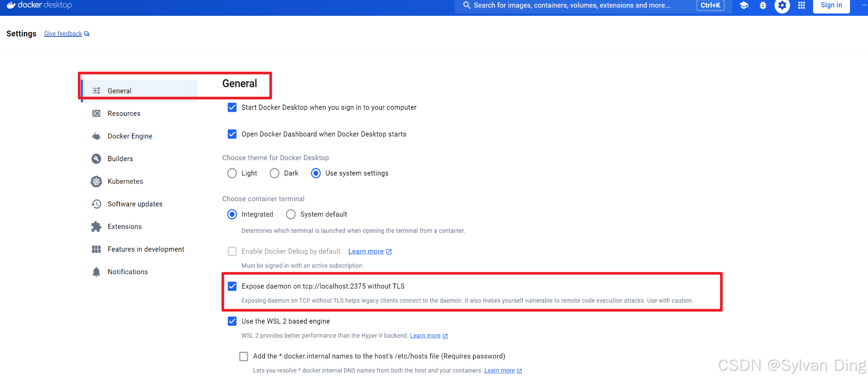Viewport: 868px width, 380px height.
Task: Click 'Exposing daemon on TCP without TLS' warning text
Action: tap(467, 301)
